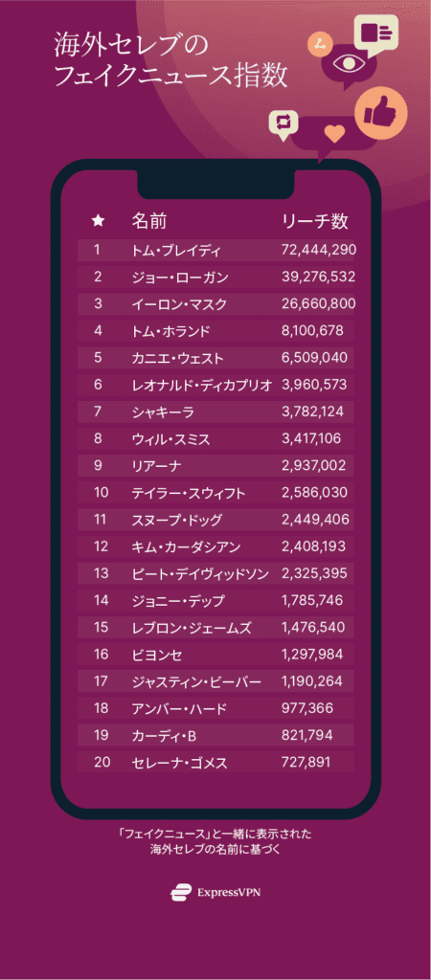Click the small orange share icon
431x980 pixels.
pos(320,44)
